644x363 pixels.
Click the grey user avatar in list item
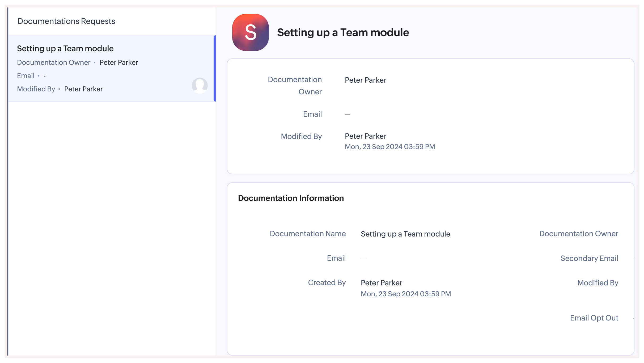click(200, 85)
